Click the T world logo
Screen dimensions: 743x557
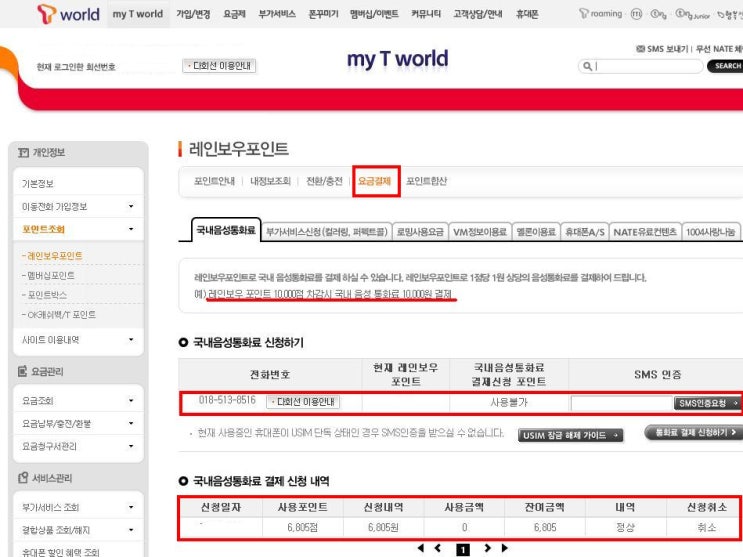point(69,14)
